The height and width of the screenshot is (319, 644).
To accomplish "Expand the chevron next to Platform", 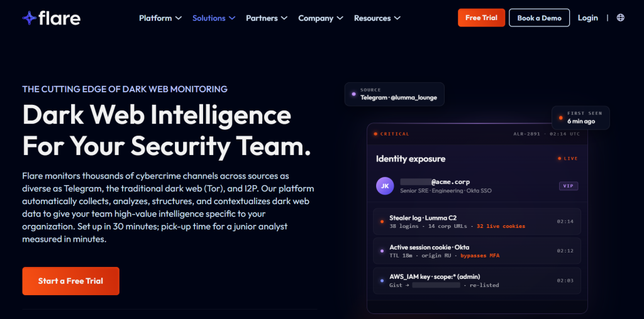I will 178,18.
